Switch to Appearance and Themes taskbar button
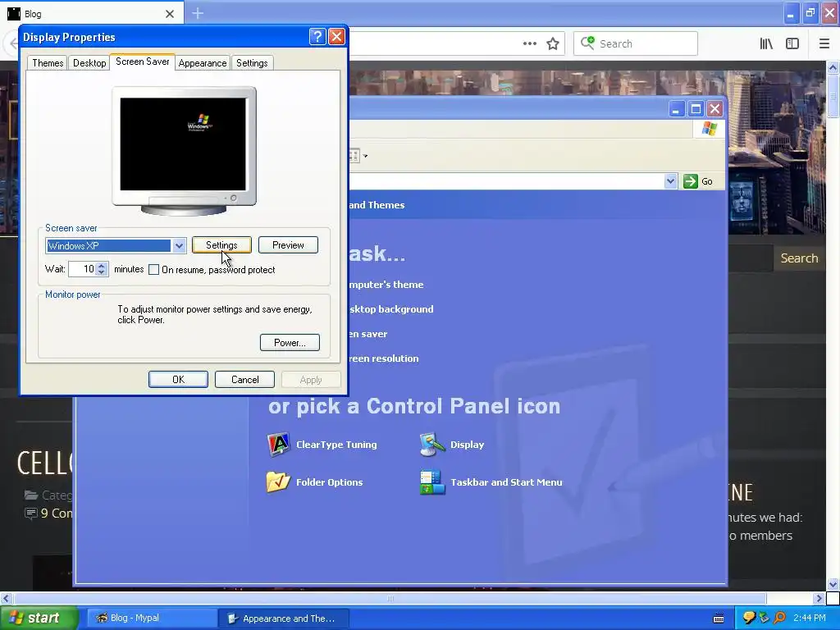The image size is (840, 630). point(284,619)
